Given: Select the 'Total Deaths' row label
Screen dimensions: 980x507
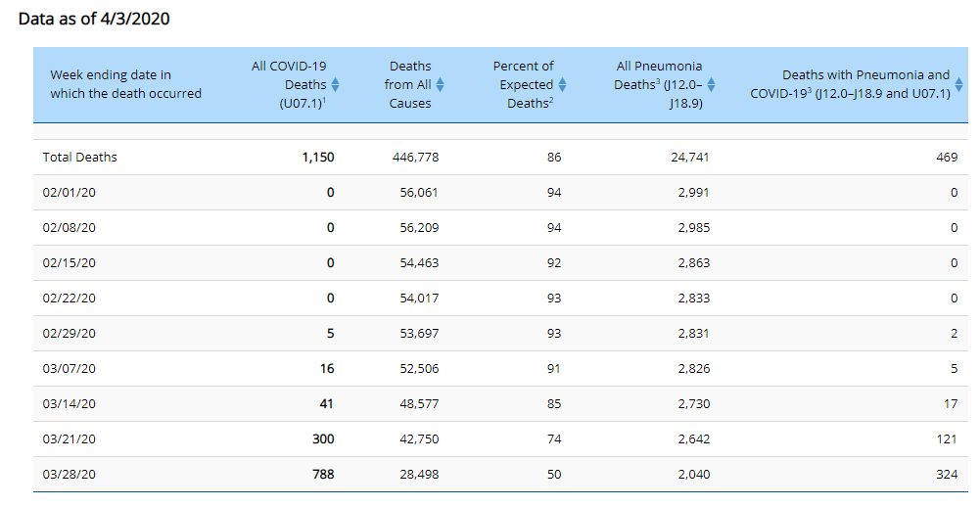Looking at the screenshot, I should point(80,157).
